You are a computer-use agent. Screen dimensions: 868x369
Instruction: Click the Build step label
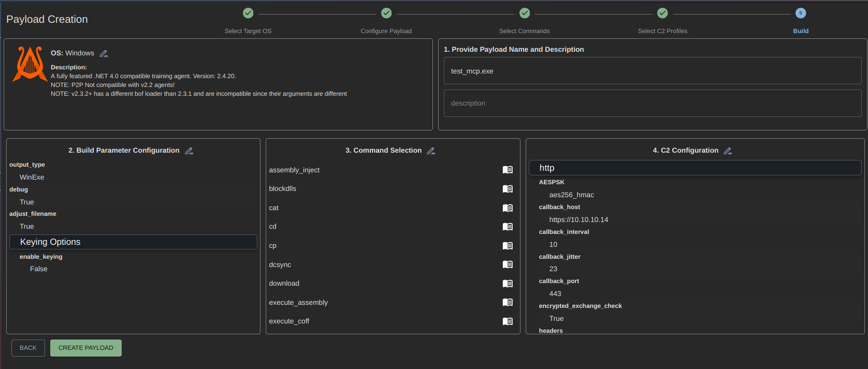click(x=801, y=31)
